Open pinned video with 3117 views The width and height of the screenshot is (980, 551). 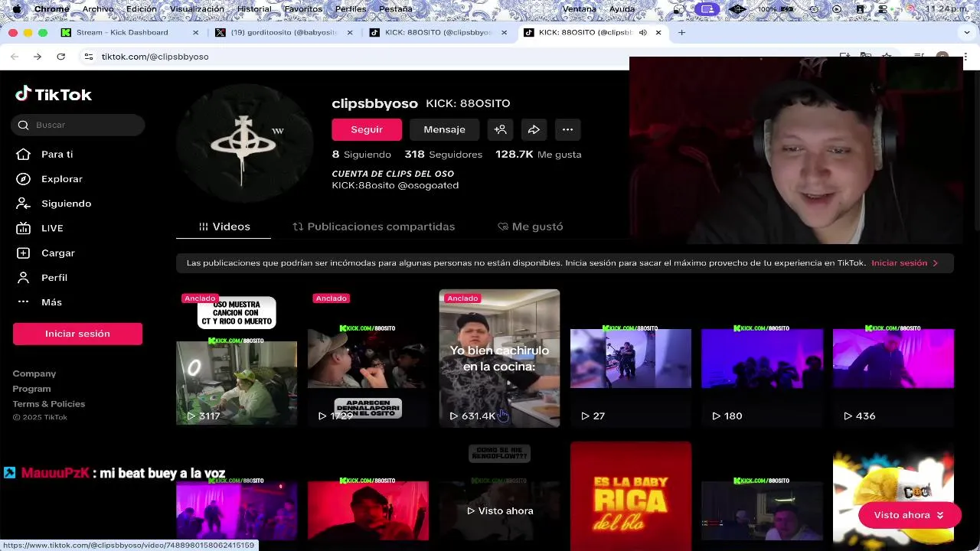click(237, 358)
